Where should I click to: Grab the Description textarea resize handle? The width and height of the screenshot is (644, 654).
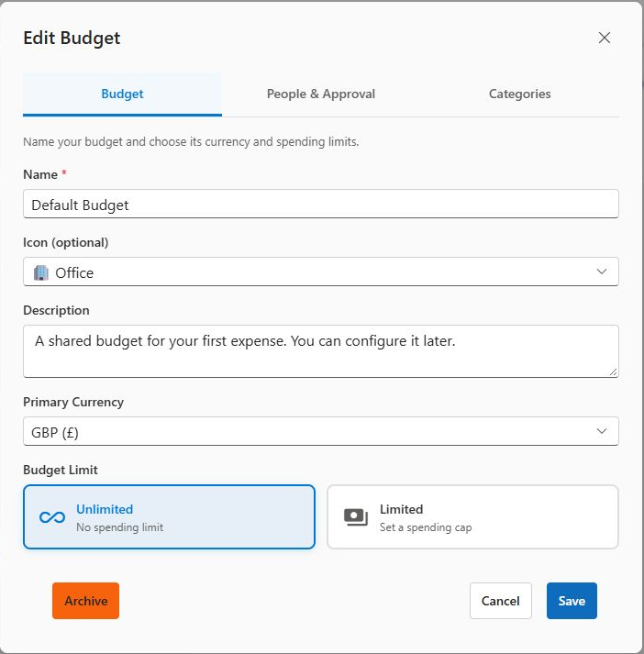(613, 371)
